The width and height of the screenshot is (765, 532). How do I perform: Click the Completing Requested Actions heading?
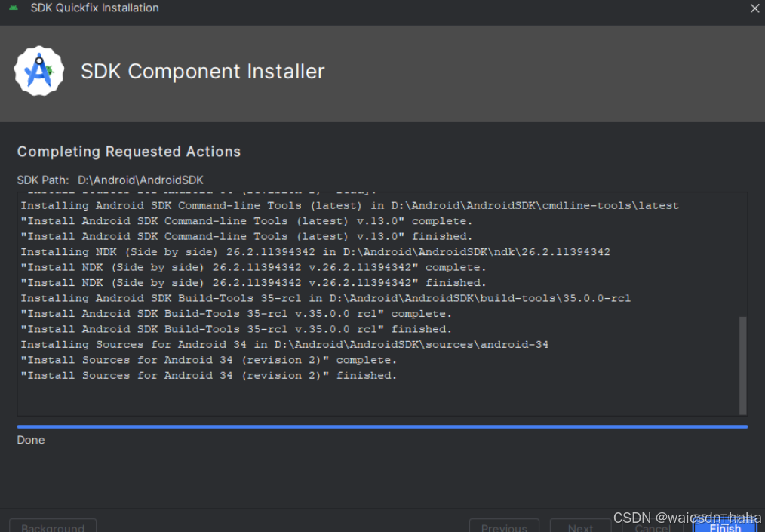(x=128, y=151)
